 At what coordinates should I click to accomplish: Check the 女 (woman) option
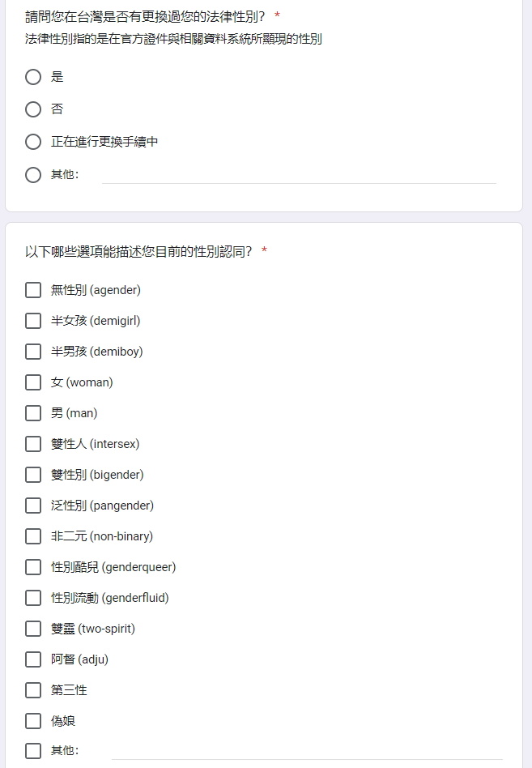click(x=33, y=382)
